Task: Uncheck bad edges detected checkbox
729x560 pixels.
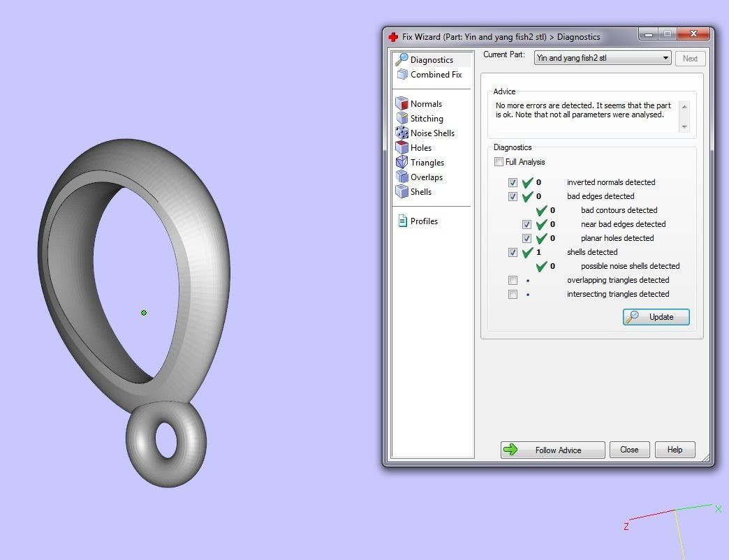Action: 513,197
